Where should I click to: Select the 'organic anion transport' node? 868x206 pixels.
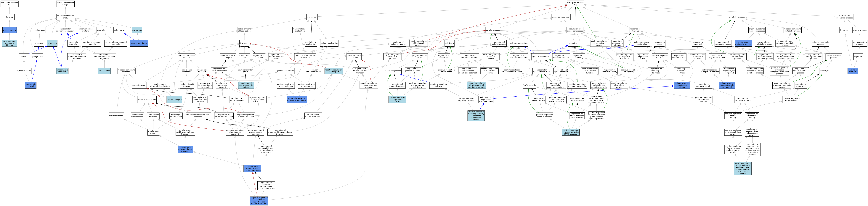pyautogui.click(x=186, y=71)
